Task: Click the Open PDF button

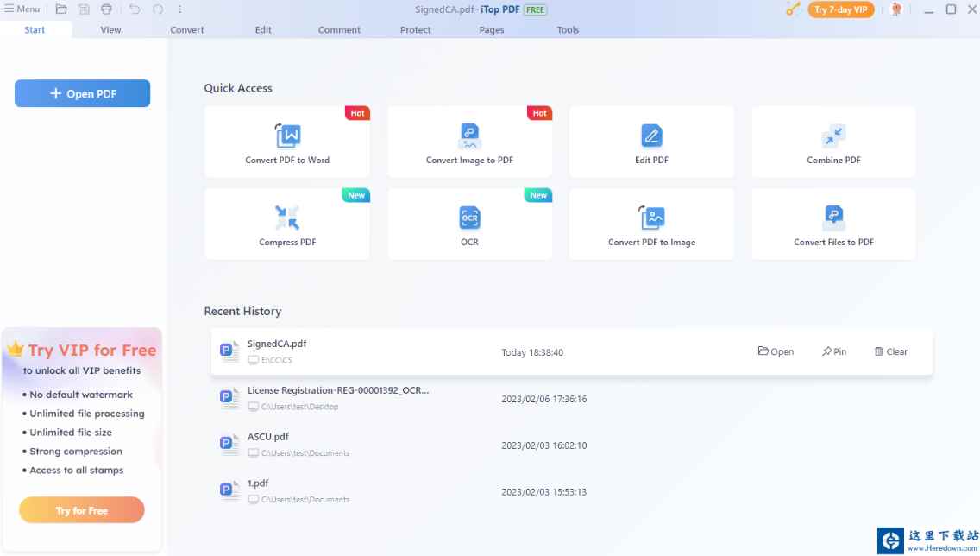Action: click(x=83, y=93)
